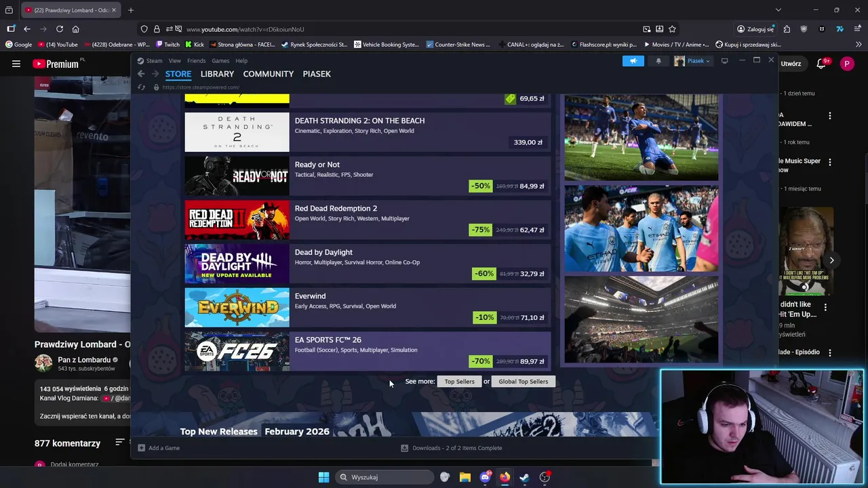
Task: Open the Games menu in Steam
Action: point(220,61)
